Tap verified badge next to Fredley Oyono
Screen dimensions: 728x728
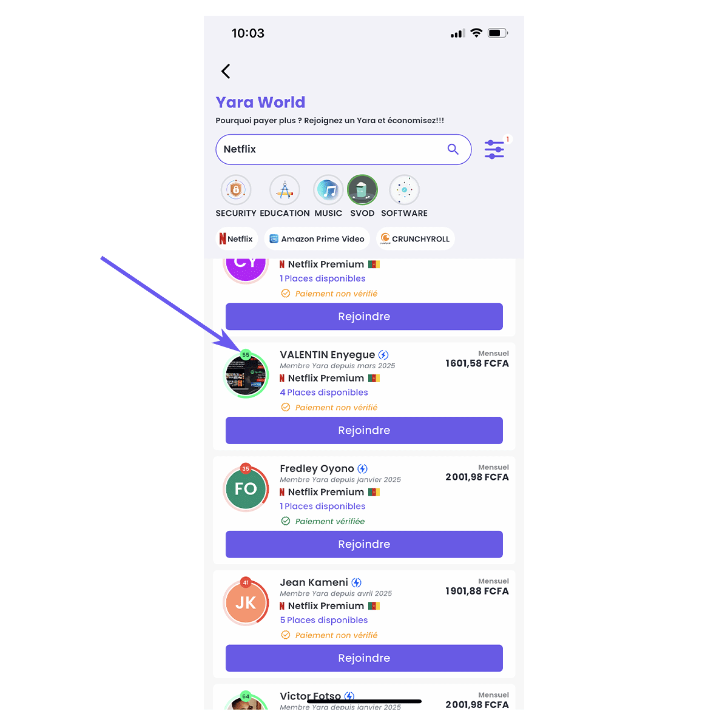[x=362, y=469]
